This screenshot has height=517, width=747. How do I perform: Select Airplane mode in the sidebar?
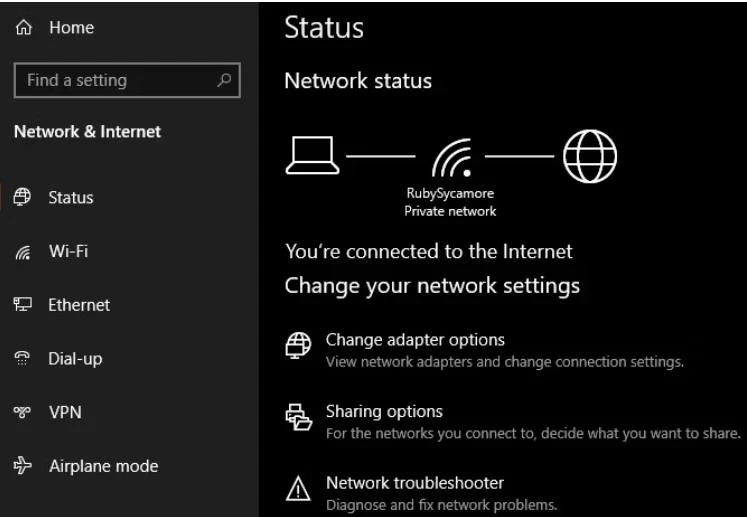[103, 466]
